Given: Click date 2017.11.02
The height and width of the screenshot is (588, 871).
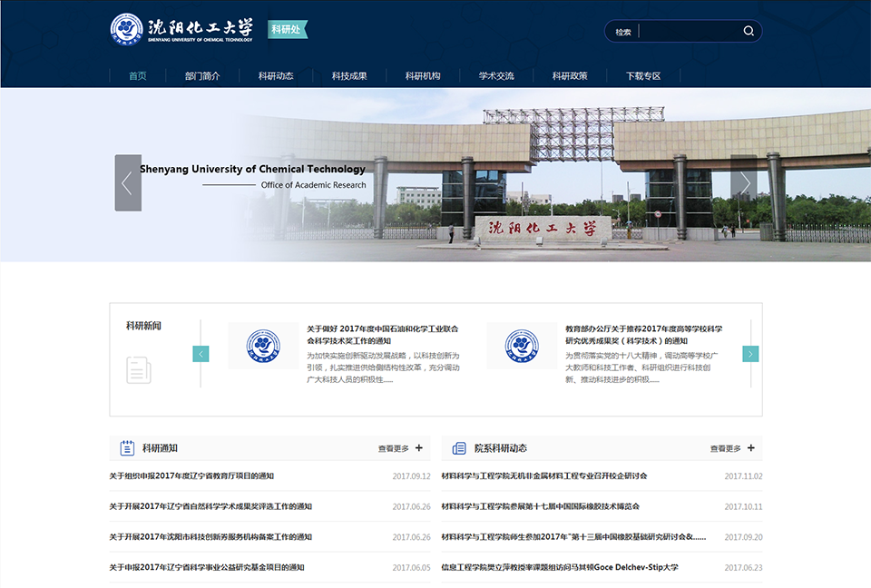Looking at the screenshot, I should [744, 476].
